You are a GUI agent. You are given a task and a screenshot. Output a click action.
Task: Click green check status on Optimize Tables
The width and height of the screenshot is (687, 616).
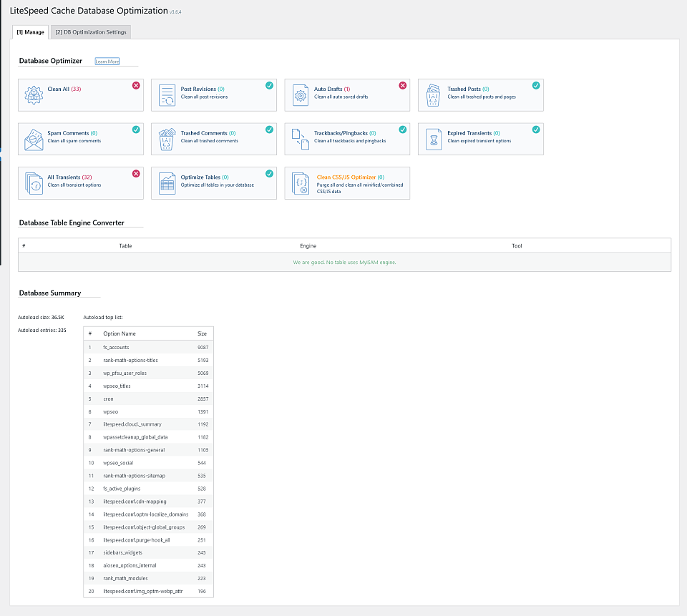270,174
